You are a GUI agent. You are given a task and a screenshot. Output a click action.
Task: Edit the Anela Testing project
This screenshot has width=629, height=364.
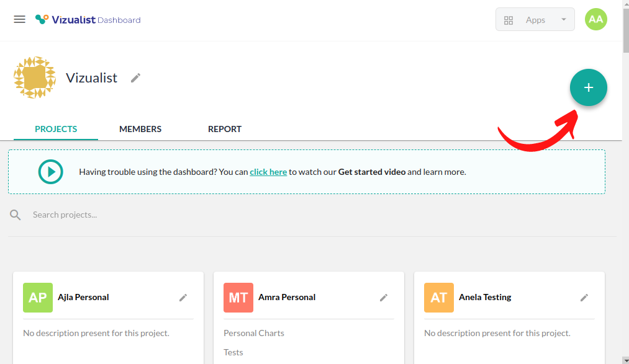(584, 298)
